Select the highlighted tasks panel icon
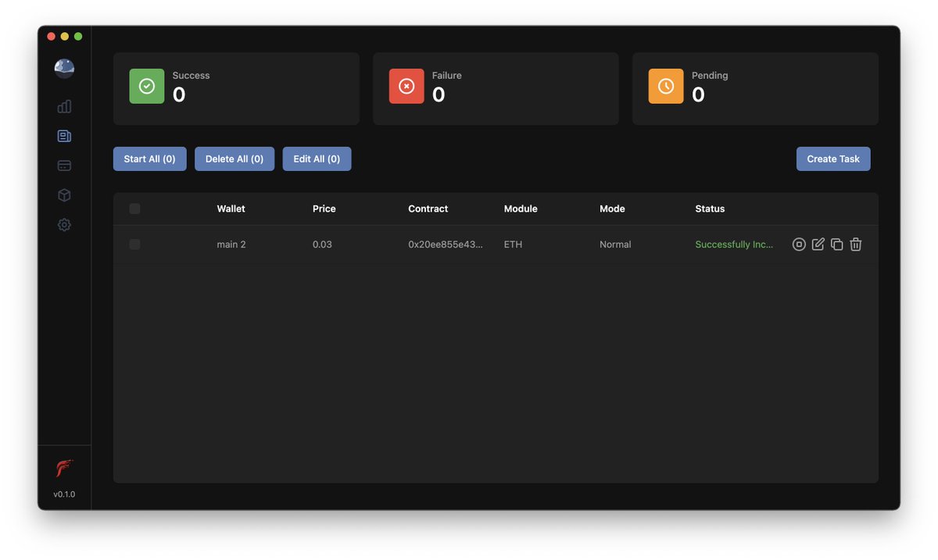The height and width of the screenshot is (560, 938). pos(64,135)
